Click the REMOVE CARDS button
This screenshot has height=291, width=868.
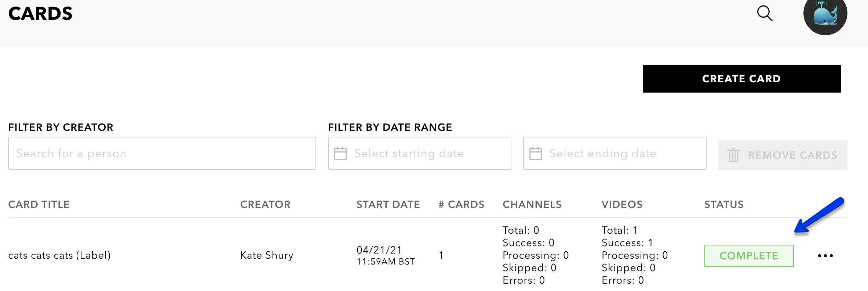pos(783,155)
